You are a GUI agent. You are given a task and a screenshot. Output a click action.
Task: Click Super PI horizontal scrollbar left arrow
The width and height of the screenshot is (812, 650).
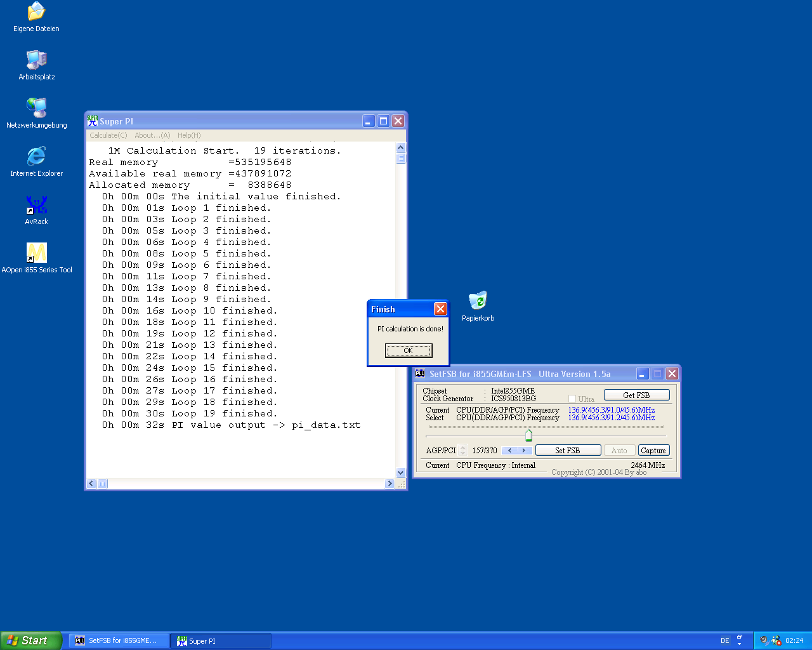(91, 484)
